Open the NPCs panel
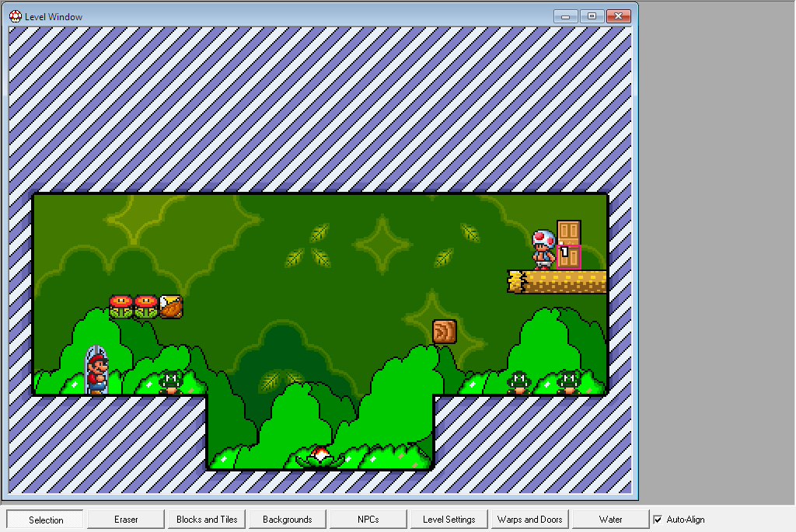The height and width of the screenshot is (532, 796). [x=368, y=520]
